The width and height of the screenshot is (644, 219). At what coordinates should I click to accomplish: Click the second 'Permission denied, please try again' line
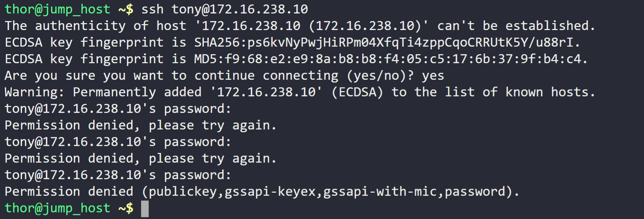tap(140, 159)
